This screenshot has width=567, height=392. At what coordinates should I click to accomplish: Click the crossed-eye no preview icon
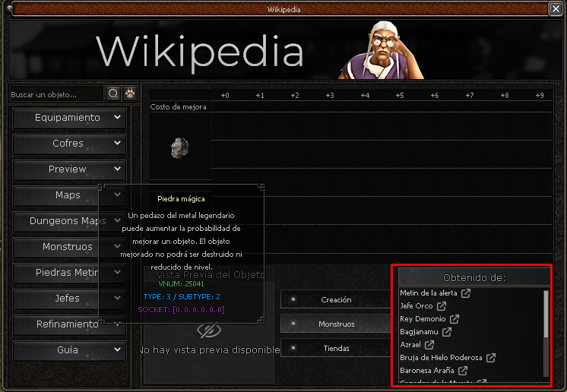(x=209, y=330)
